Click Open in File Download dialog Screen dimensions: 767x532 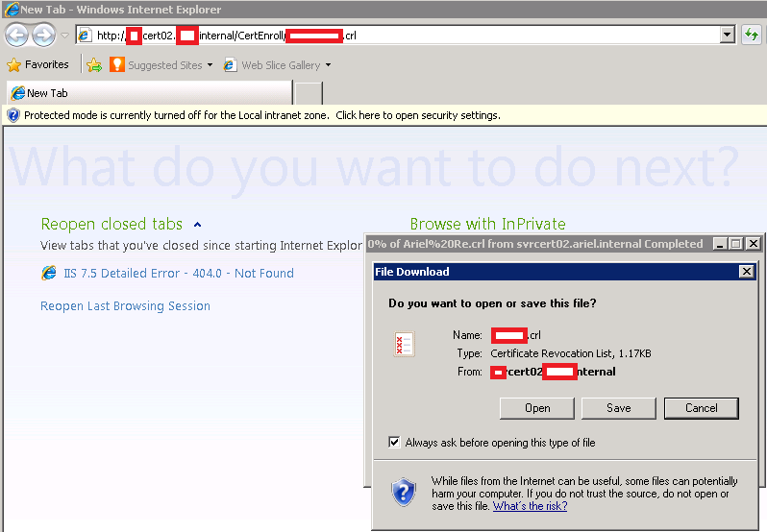coord(537,408)
